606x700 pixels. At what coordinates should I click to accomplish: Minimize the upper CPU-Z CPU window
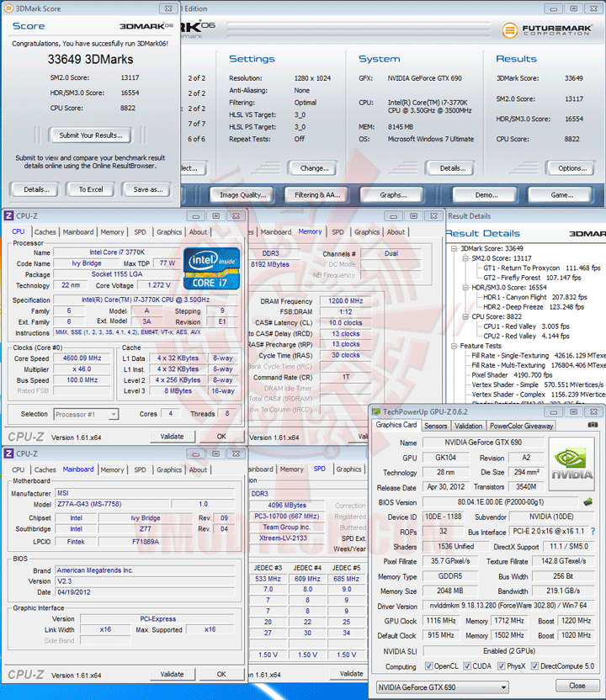pyautogui.click(x=196, y=216)
